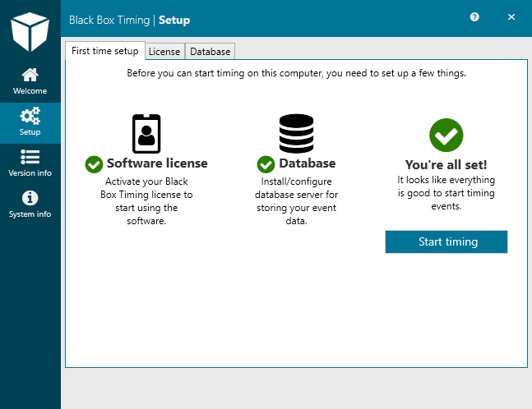The image size is (532, 409).
Task: Switch to the License tab
Action: pyautogui.click(x=164, y=52)
